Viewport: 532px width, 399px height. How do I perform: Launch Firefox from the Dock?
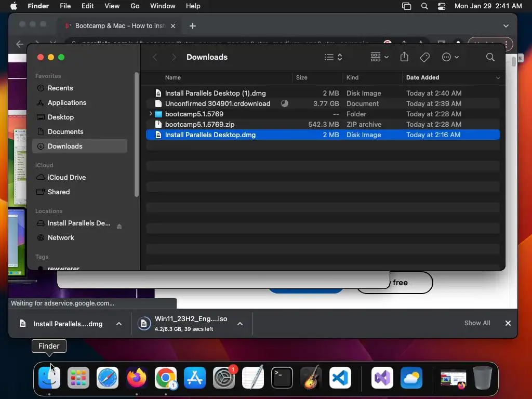tap(137, 378)
